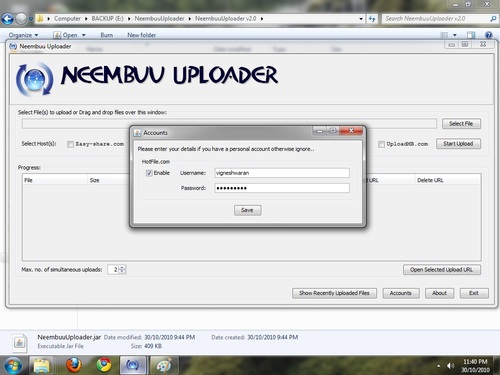Click the volume speaker tray icon
This screenshot has height=375, width=500.
click(450, 366)
